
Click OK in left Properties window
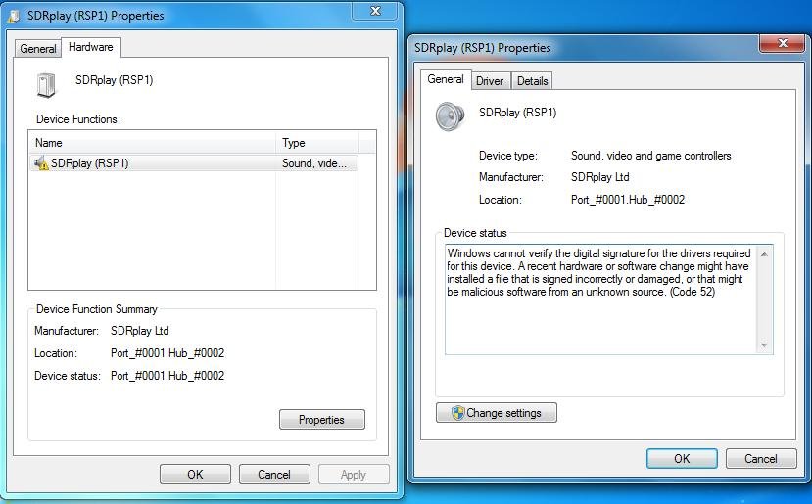(x=195, y=475)
